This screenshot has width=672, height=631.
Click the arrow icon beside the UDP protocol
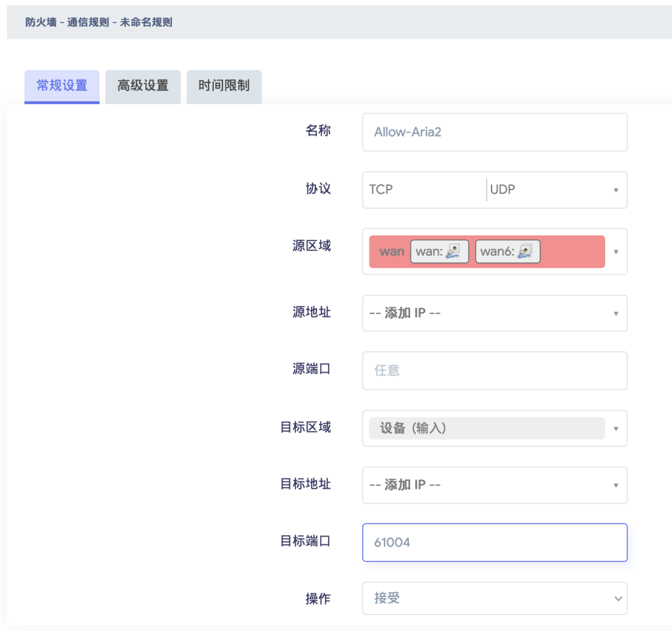(x=616, y=190)
